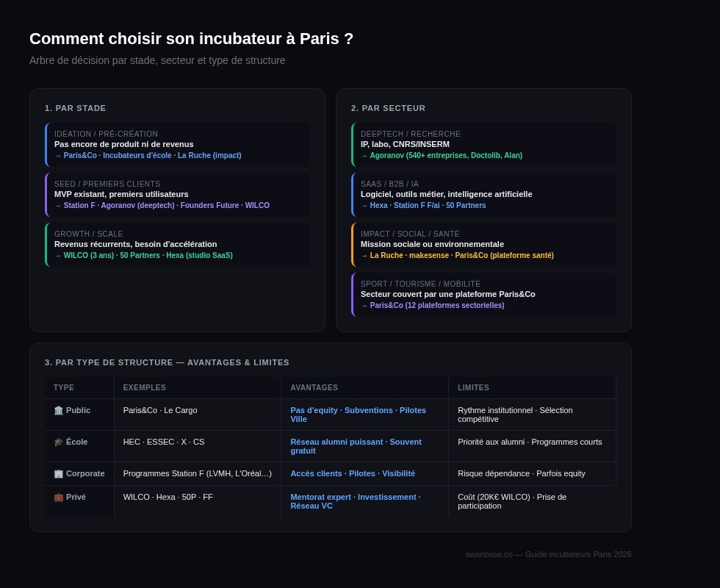The image size is (720, 588).
Task: Click the 'AVANTAGES' column header
Action: point(314,388)
